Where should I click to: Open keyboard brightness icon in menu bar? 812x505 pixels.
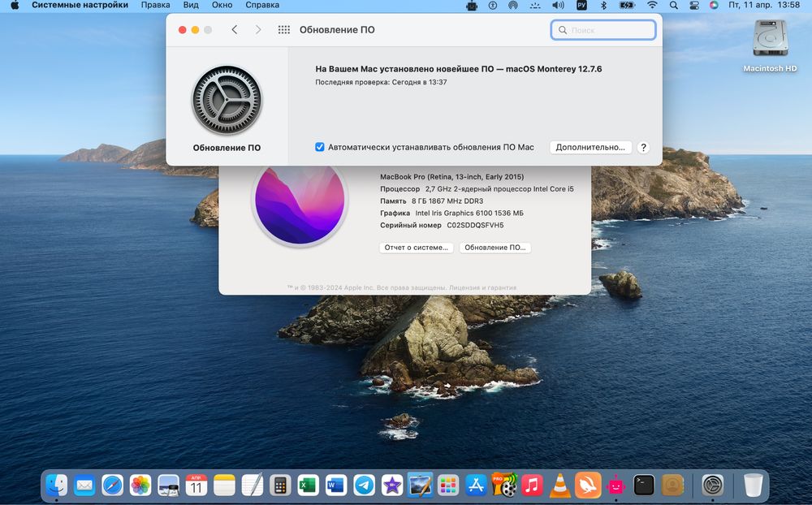pyautogui.click(x=535, y=5)
